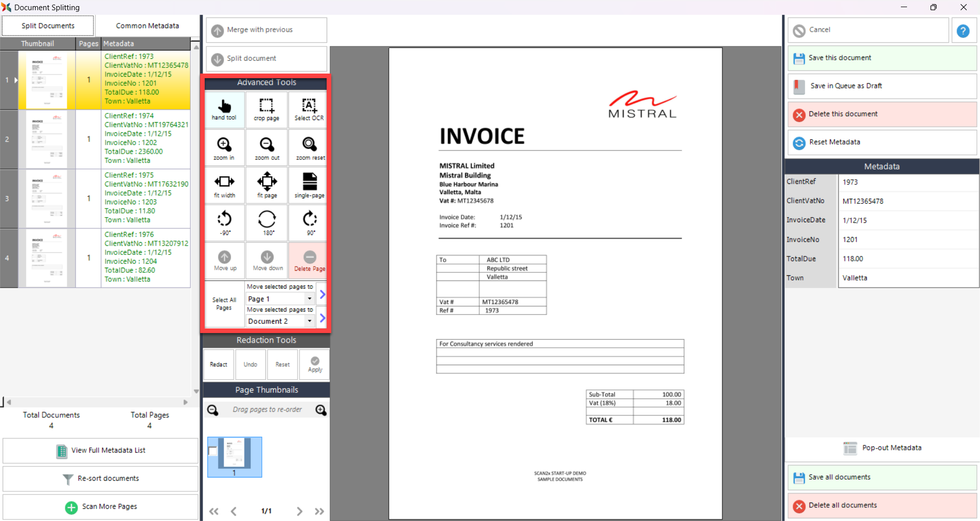Click Save this document
Viewport: 980px width, 521px height.
[881, 58]
